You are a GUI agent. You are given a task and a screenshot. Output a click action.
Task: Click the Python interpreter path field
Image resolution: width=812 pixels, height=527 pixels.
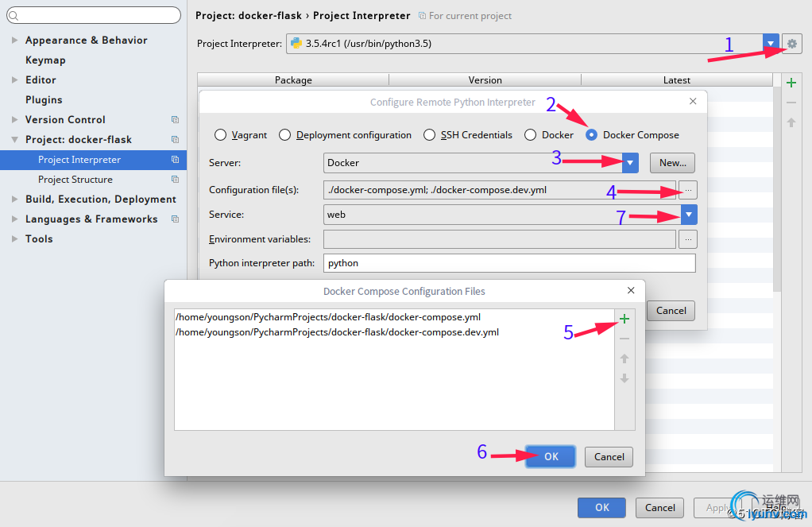tap(509, 263)
